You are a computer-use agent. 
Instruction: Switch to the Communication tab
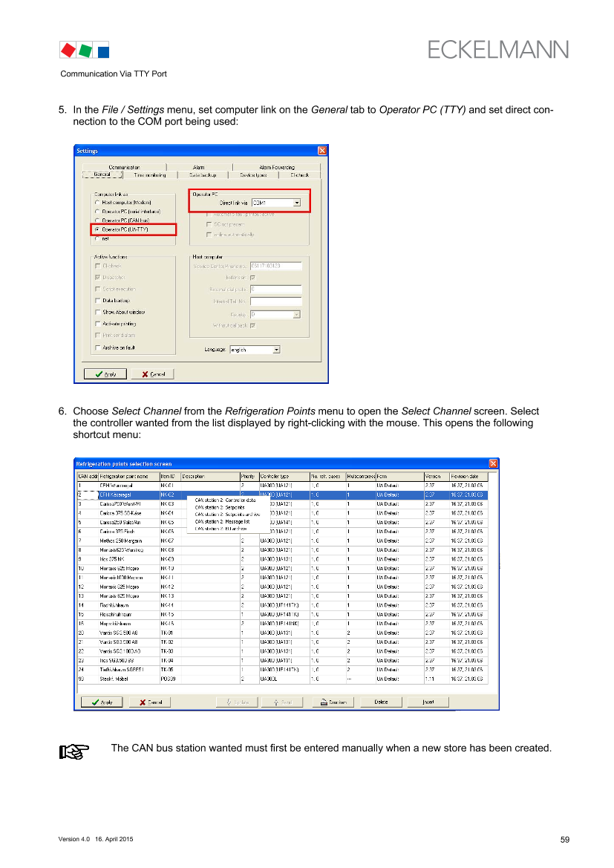coord(123,167)
